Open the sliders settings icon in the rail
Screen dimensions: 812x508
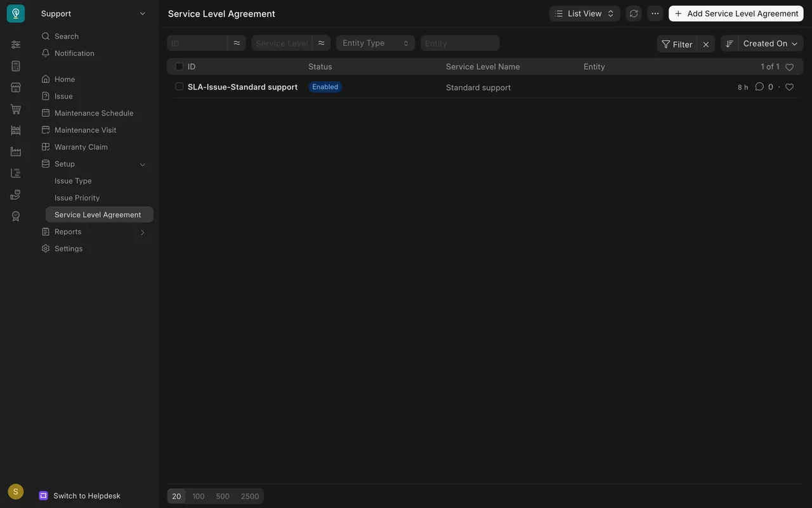tap(16, 44)
